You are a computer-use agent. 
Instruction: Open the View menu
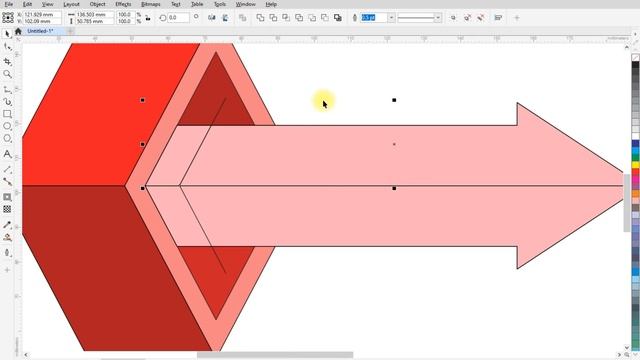pyautogui.click(x=48, y=4)
